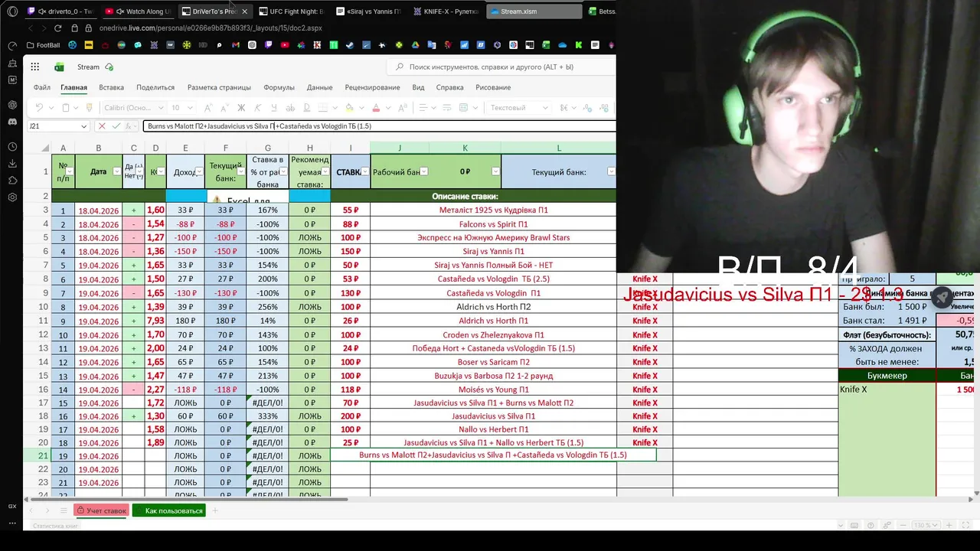Click the insert function fx button

129,126
